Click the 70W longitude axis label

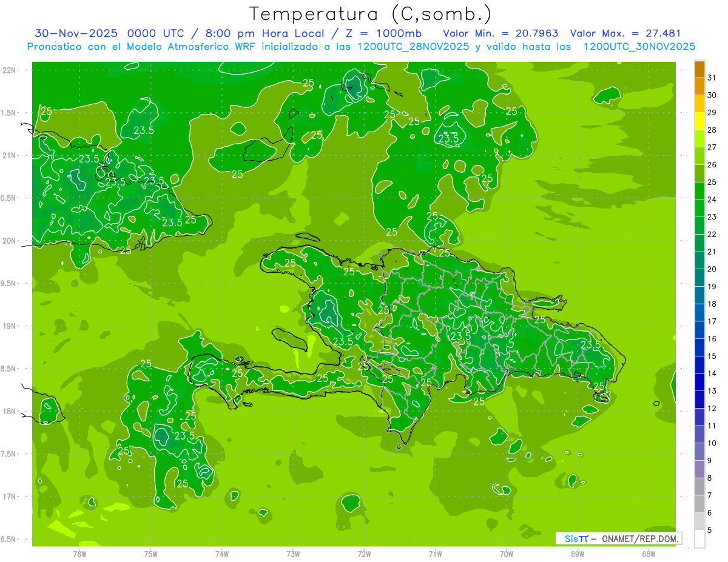click(x=506, y=554)
